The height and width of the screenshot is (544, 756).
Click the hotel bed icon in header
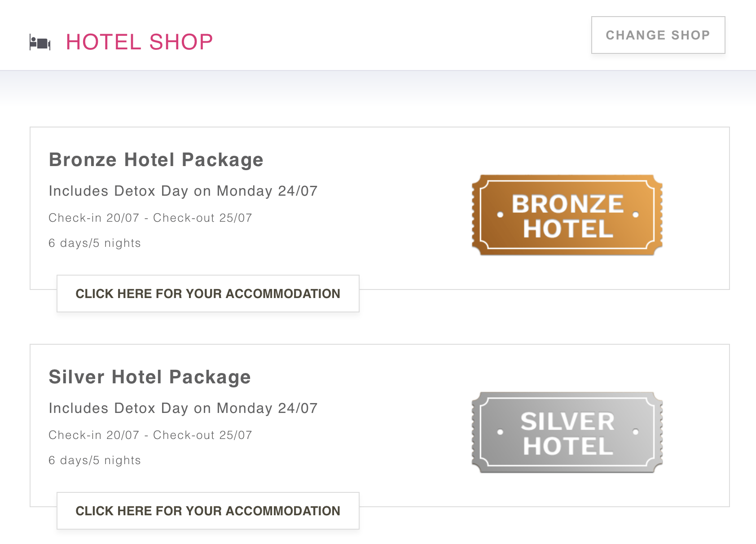coord(40,43)
